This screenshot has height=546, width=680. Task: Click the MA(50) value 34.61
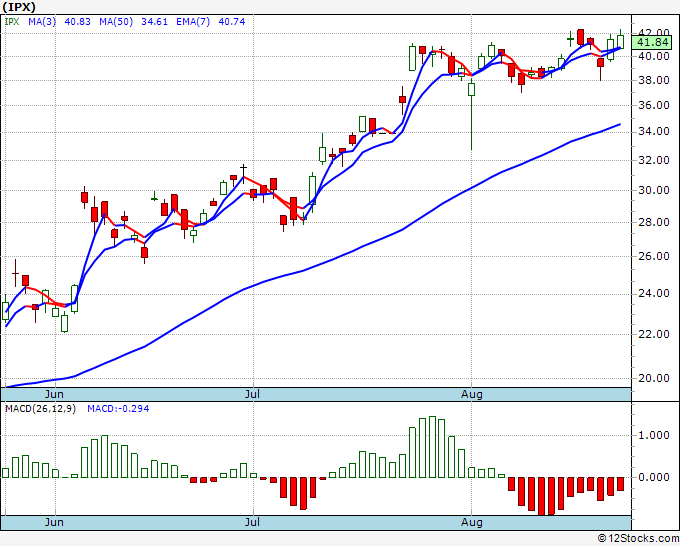coord(154,22)
